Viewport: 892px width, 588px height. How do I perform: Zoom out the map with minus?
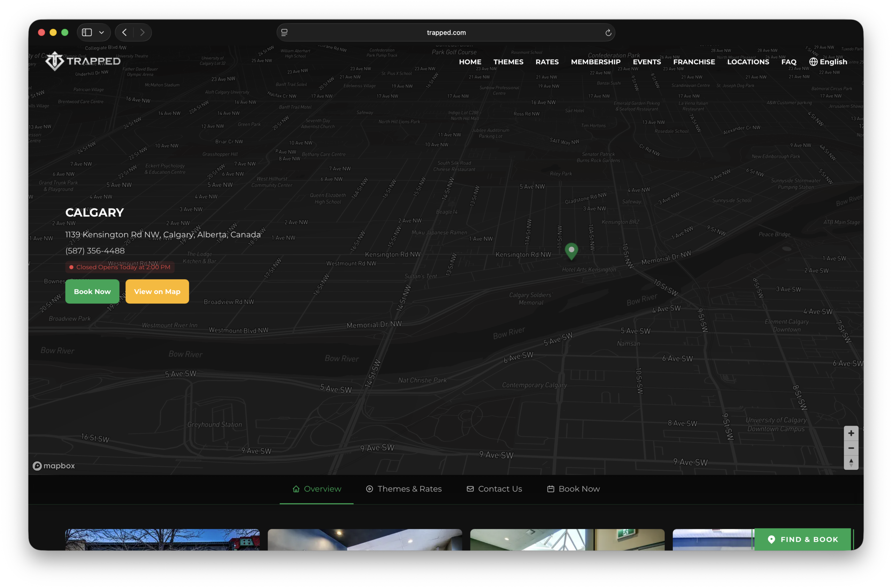coord(851,448)
